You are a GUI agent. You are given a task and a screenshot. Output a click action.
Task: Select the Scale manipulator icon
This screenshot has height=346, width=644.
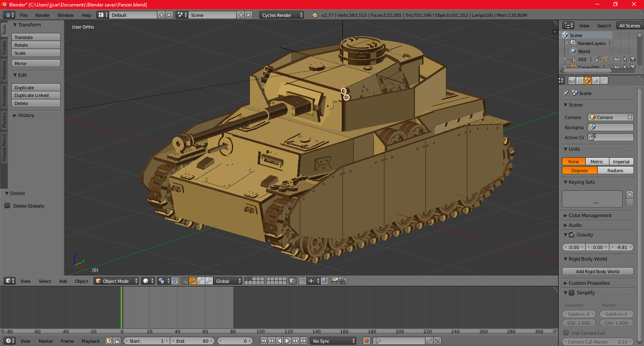tap(209, 281)
